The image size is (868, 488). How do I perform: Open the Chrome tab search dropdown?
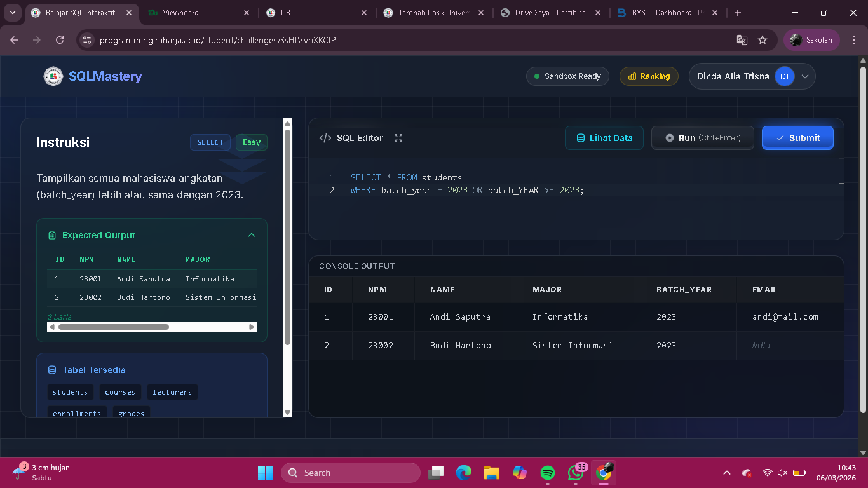pos(13,13)
